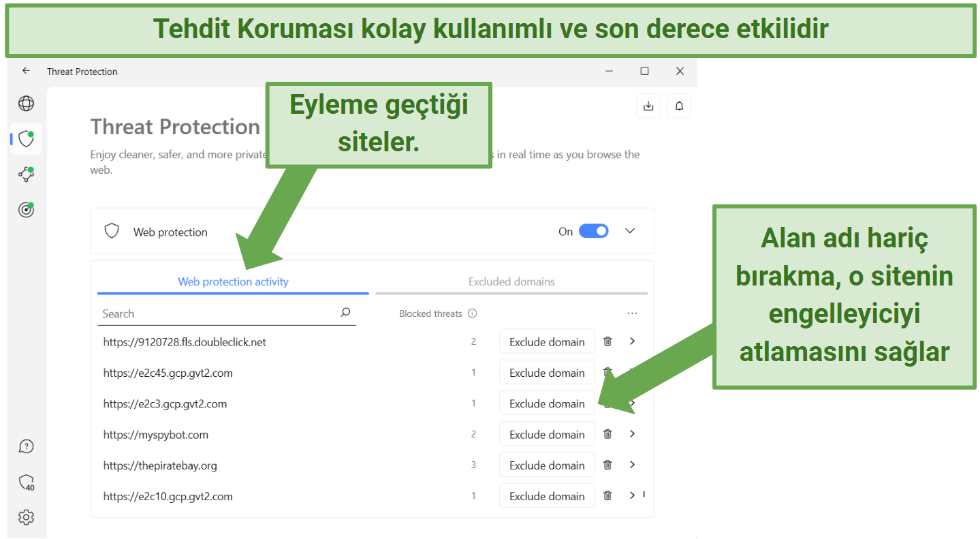Select the Threat Protection shield icon
Screen dimensions: 980x539
tap(25, 138)
